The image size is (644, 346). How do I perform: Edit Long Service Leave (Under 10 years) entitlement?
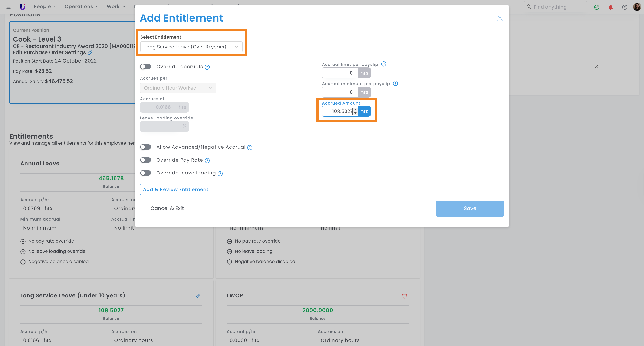198,296
